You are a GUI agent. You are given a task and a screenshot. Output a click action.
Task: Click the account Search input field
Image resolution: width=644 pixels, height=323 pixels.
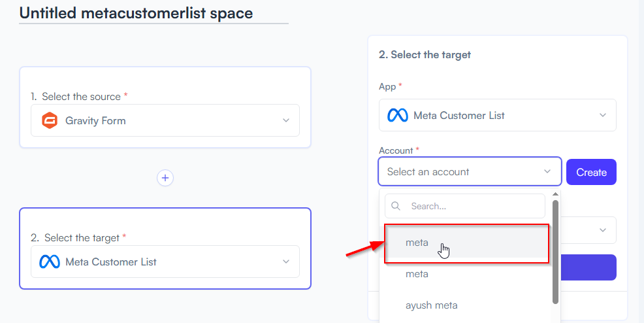[x=465, y=206]
